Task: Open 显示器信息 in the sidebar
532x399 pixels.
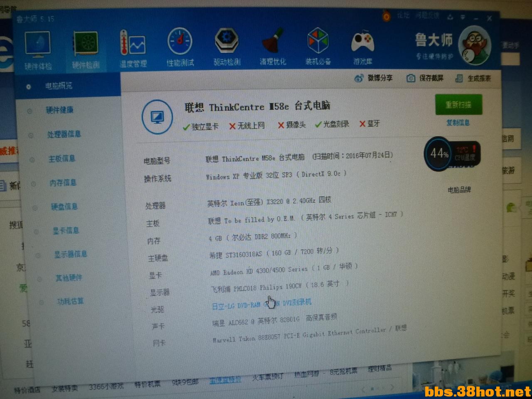Action: 70,254
